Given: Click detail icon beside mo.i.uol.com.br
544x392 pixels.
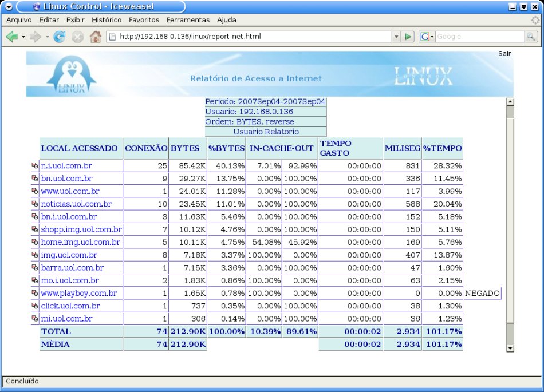Looking at the screenshot, I should 35,280.
